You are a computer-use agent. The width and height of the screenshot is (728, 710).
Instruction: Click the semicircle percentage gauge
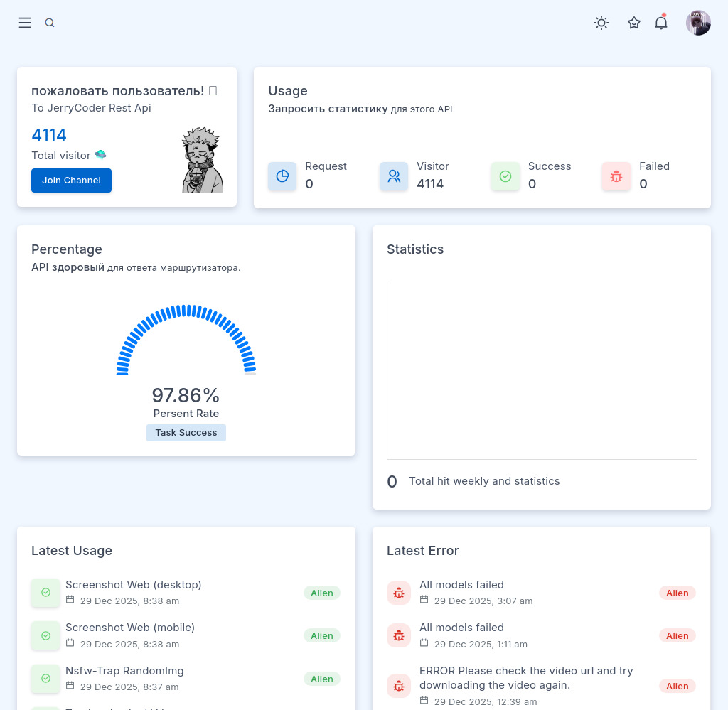186,340
